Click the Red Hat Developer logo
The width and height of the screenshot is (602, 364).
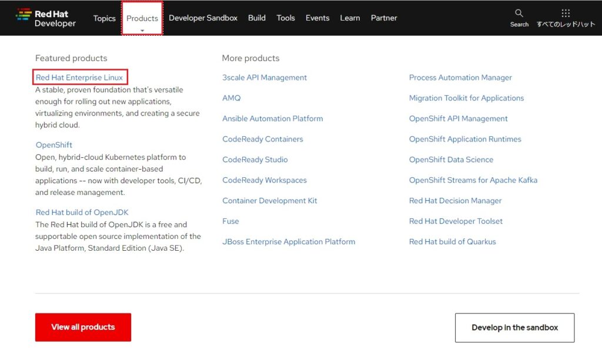pyautogui.click(x=46, y=18)
